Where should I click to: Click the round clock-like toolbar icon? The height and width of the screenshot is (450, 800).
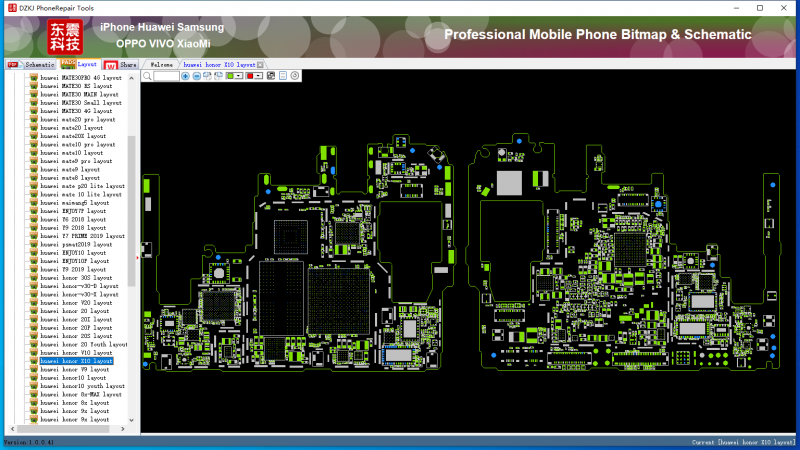click(x=295, y=76)
